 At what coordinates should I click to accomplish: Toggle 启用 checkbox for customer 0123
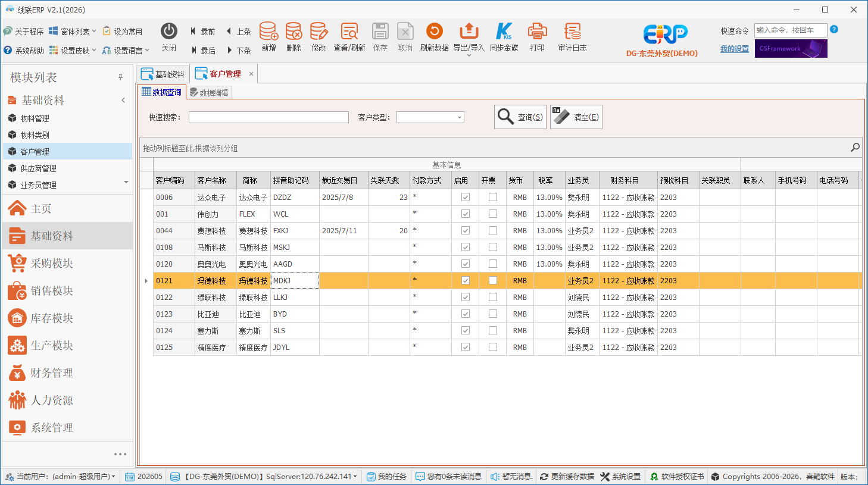point(466,314)
